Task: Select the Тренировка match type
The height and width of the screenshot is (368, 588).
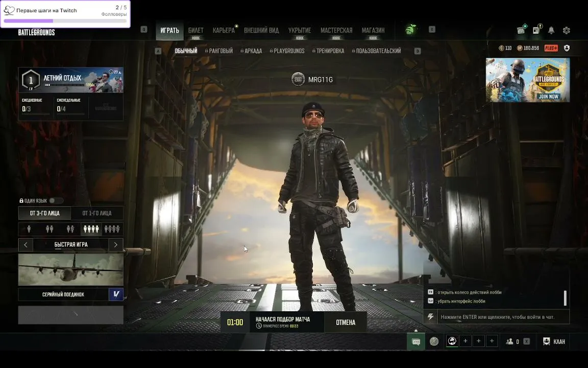Action: click(328, 51)
